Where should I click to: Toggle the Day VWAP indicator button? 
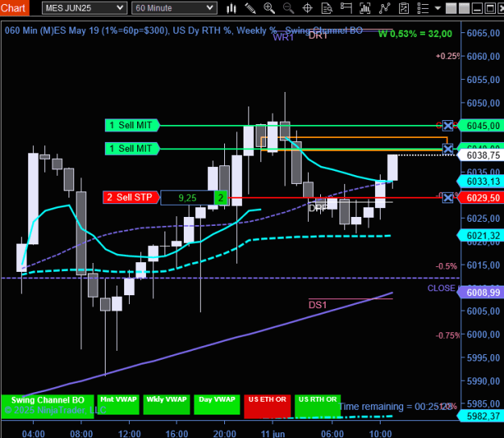[217, 404]
